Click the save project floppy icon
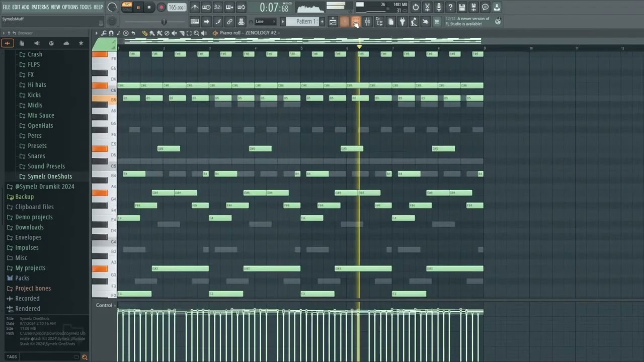The height and width of the screenshot is (362, 644). click(x=462, y=7)
